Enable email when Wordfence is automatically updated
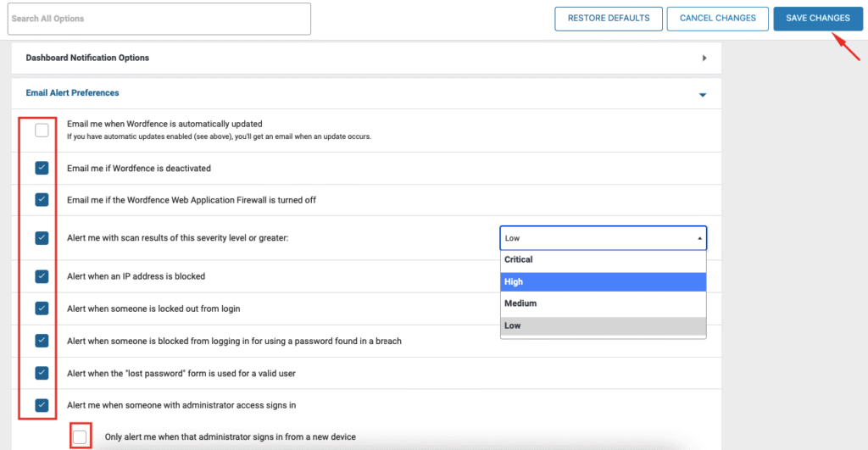Image resolution: width=868 pixels, height=450 pixels. tap(42, 130)
